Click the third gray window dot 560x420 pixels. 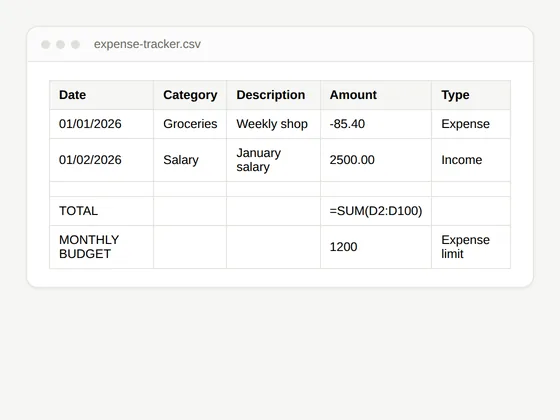[75, 44]
